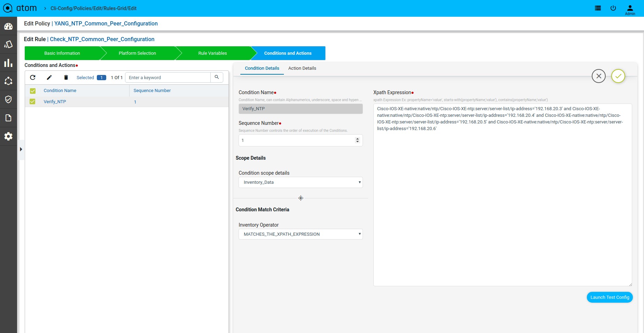Toggle the select-all checkbox in header
644x333 pixels.
(33, 91)
